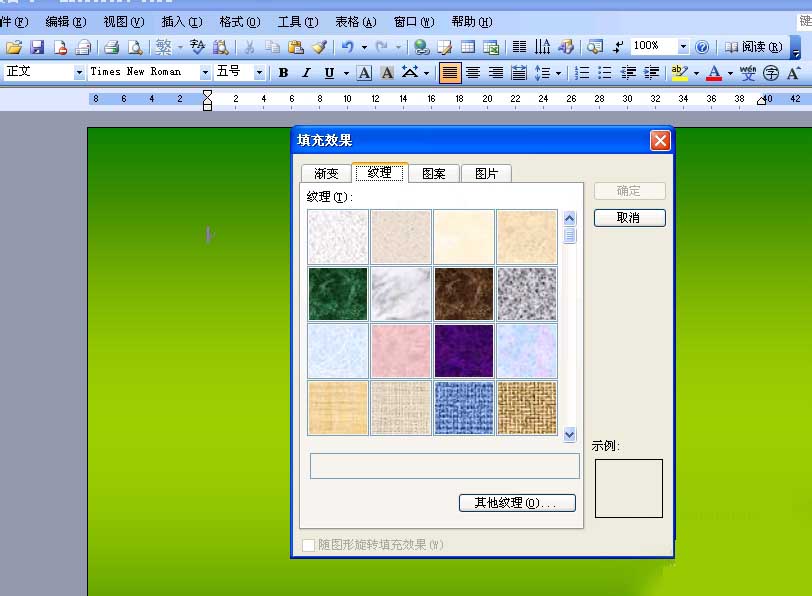This screenshot has height=596, width=812.
Task: Click the numbered list icon
Action: pyautogui.click(x=582, y=72)
